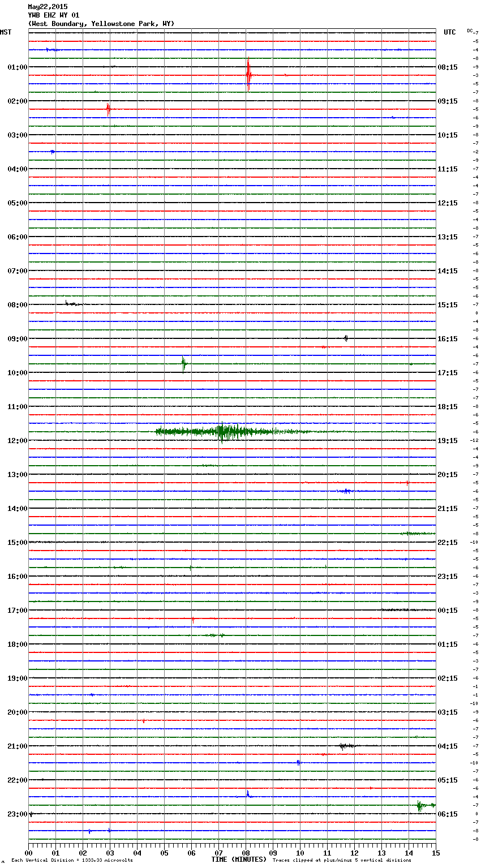This screenshot has width=481, height=868.
Task: Click "Traces clipped at plus/minus 5 vertical divisions" note
Action: pyautogui.click(x=342, y=860)
